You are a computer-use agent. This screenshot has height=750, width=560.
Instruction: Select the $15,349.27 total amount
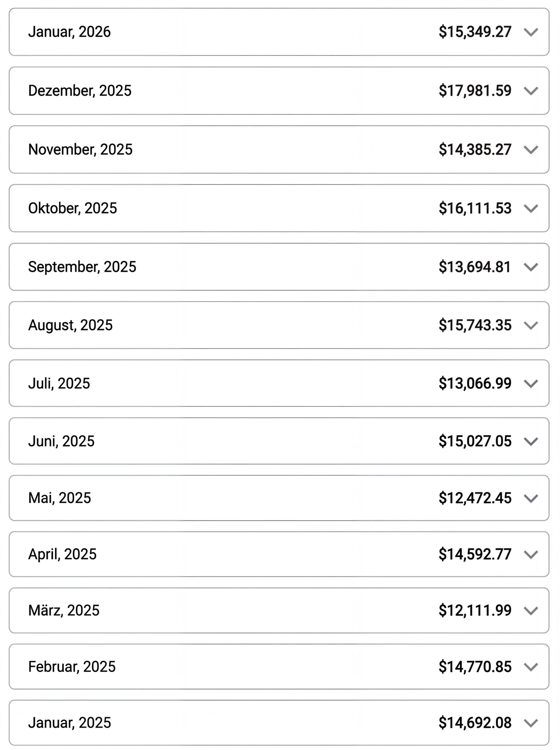coord(474,32)
